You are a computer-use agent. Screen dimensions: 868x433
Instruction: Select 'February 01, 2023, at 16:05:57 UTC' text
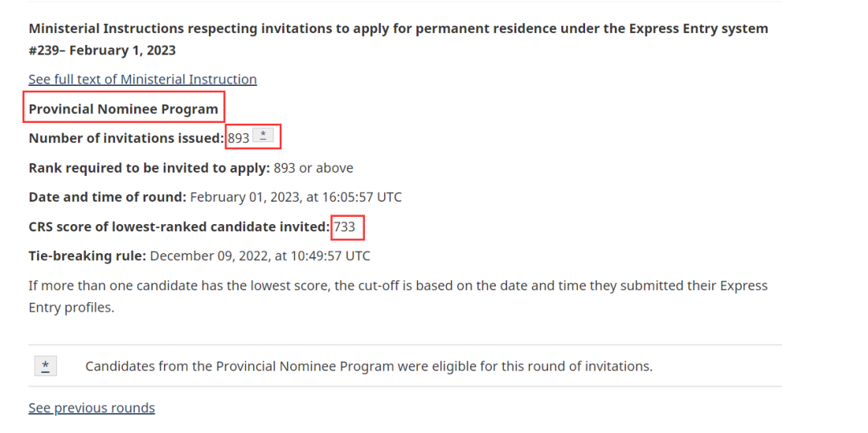[296, 197]
